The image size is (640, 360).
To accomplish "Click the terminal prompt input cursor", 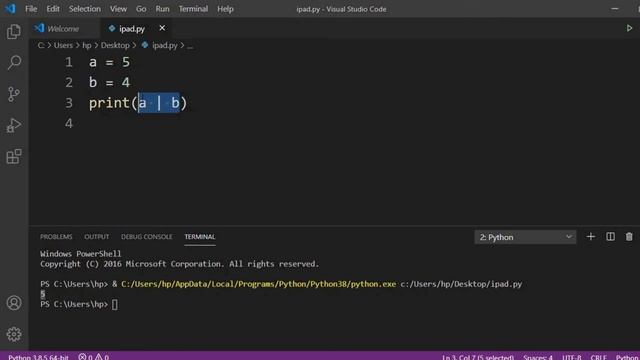I will point(115,304).
